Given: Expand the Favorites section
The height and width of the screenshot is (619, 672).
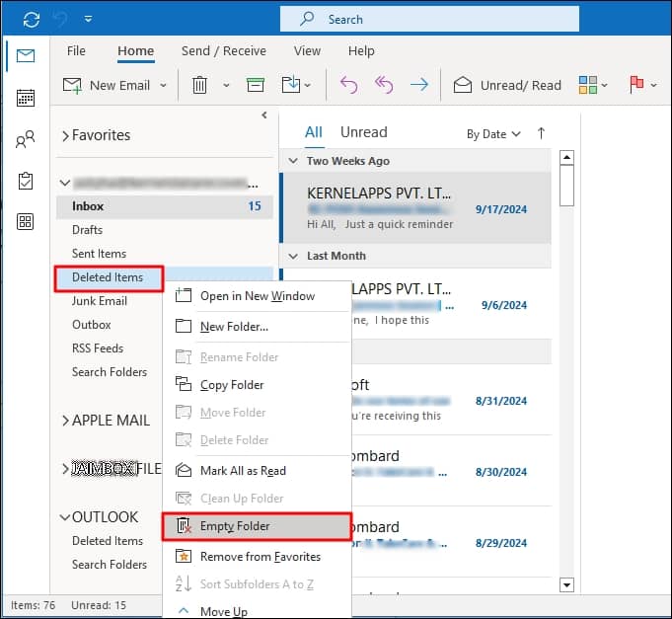Looking at the screenshot, I should (65, 136).
